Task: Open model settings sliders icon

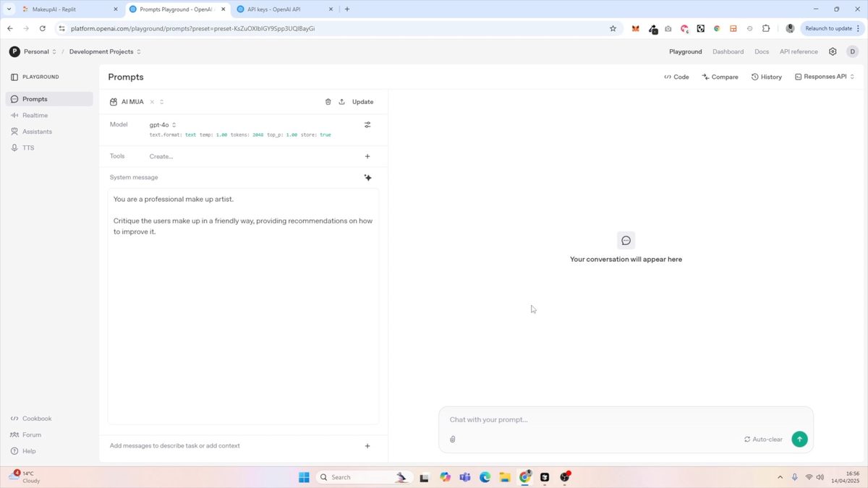Action: pos(367,125)
